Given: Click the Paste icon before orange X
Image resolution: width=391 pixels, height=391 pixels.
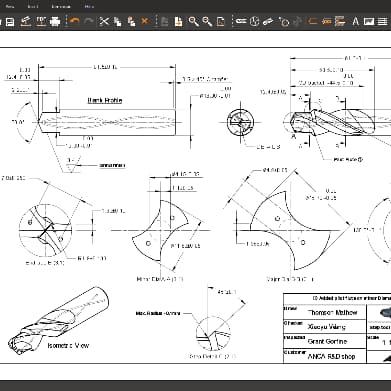Looking at the screenshot, I should tap(132, 21).
